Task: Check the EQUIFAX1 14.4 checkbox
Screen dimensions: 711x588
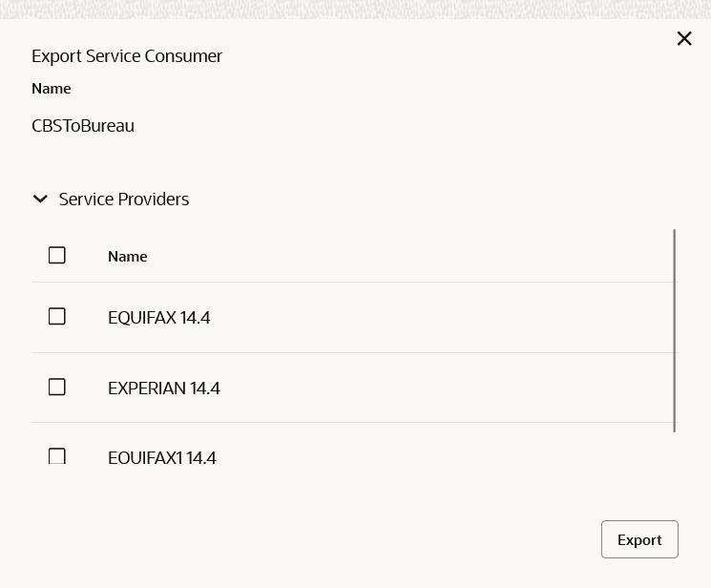Action: (x=56, y=456)
